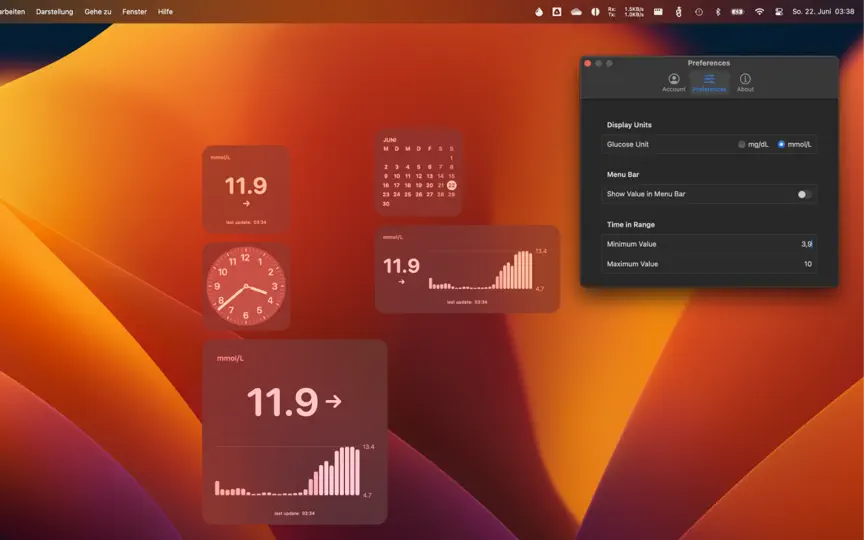Open the Hilfe menu
Image resolution: width=864 pixels, height=540 pixels.
coord(165,12)
